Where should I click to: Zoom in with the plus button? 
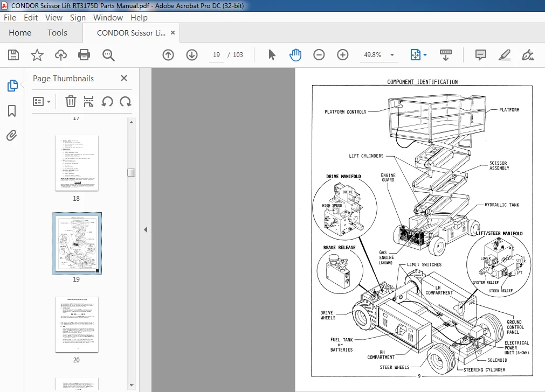343,55
